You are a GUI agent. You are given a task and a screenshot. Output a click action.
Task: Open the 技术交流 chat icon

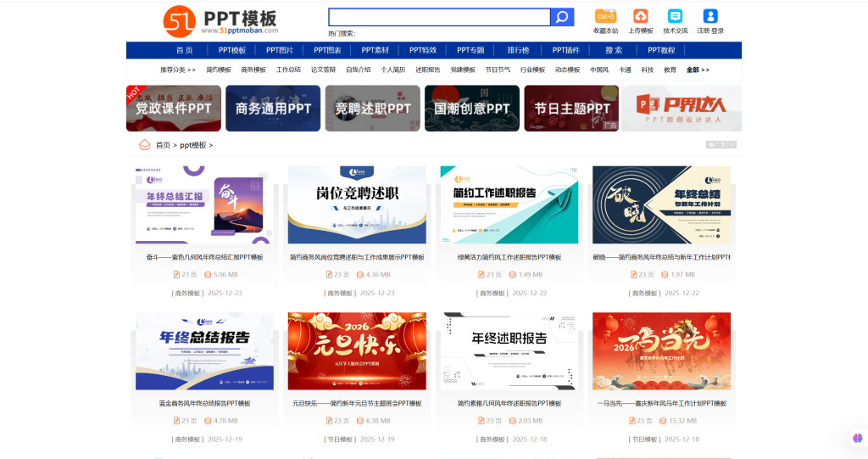coord(675,16)
